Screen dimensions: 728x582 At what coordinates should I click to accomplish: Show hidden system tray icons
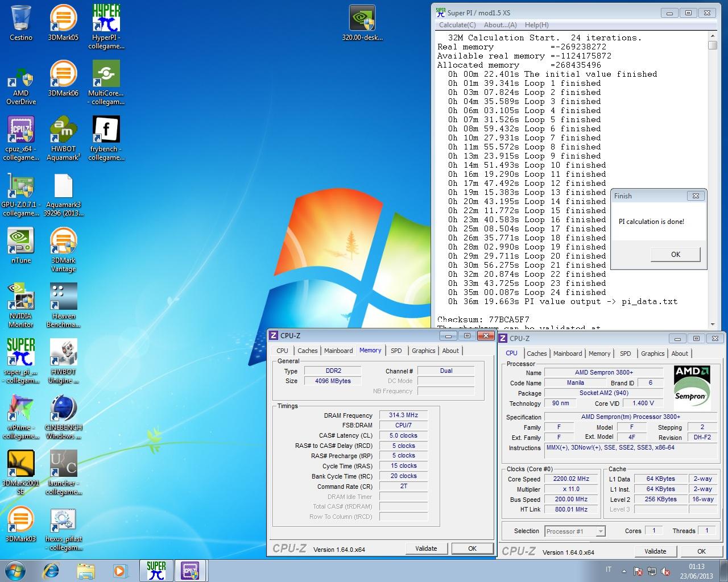pyautogui.click(x=624, y=571)
